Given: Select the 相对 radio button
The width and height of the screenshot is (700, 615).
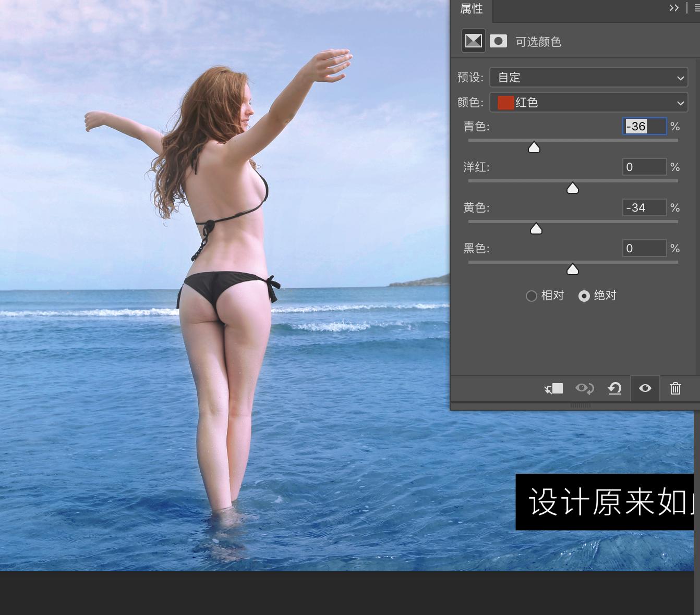Looking at the screenshot, I should click(x=532, y=296).
